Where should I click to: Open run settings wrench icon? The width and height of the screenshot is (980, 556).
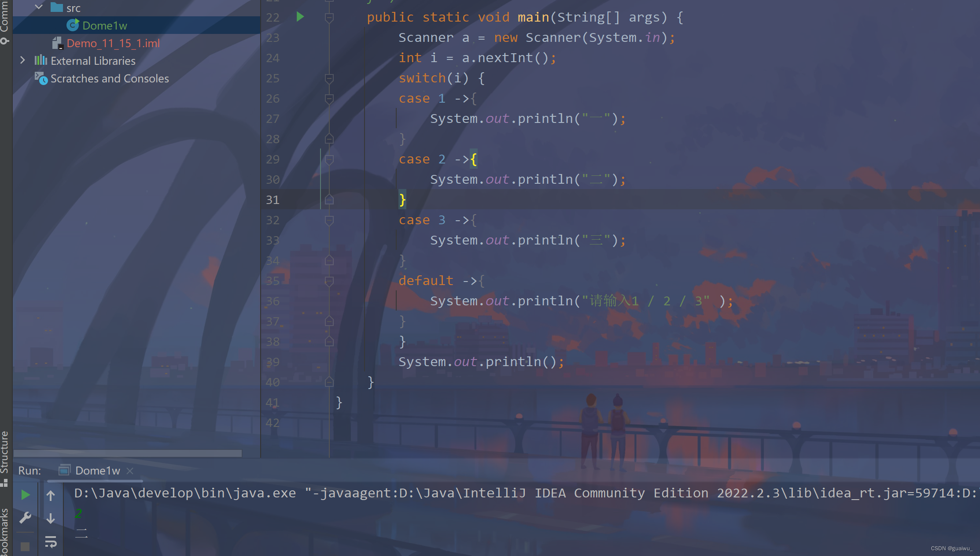coord(25,518)
